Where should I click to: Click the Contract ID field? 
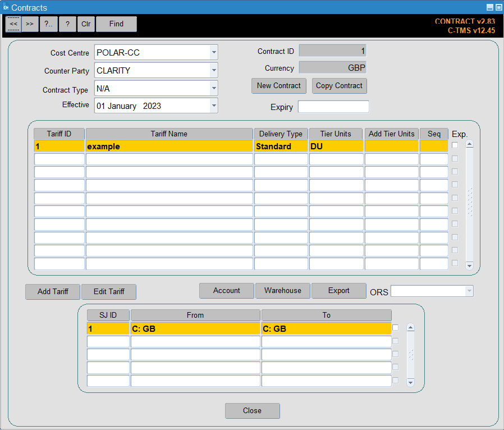[x=333, y=51]
